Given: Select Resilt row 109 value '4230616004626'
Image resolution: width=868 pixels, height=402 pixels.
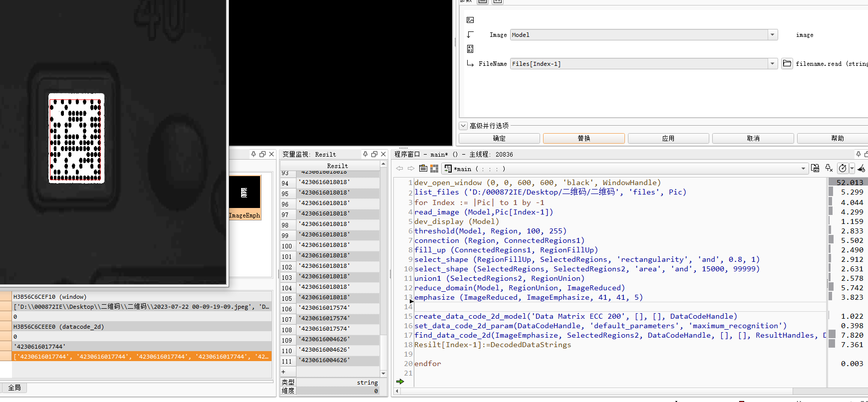Looking at the screenshot, I should pos(338,339).
